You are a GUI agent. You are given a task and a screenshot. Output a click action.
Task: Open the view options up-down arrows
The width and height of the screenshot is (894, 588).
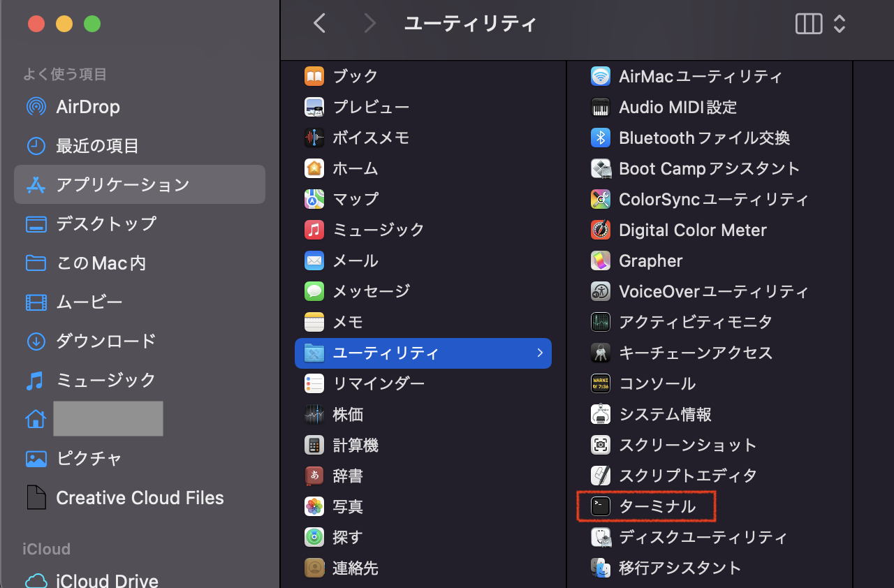coord(840,24)
